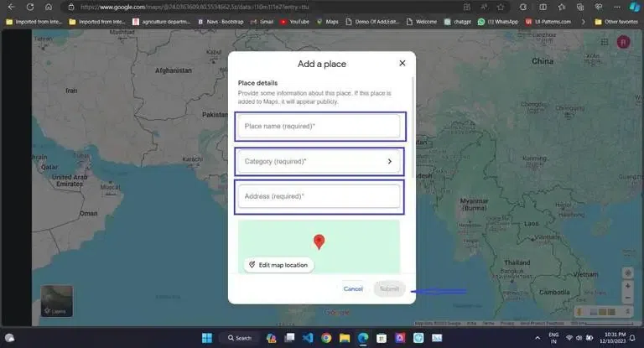The height and width of the screenshot is (348, 644).
Task: Click the greyed Submit button
Action: pyautogui.click(x=389, y=288)
